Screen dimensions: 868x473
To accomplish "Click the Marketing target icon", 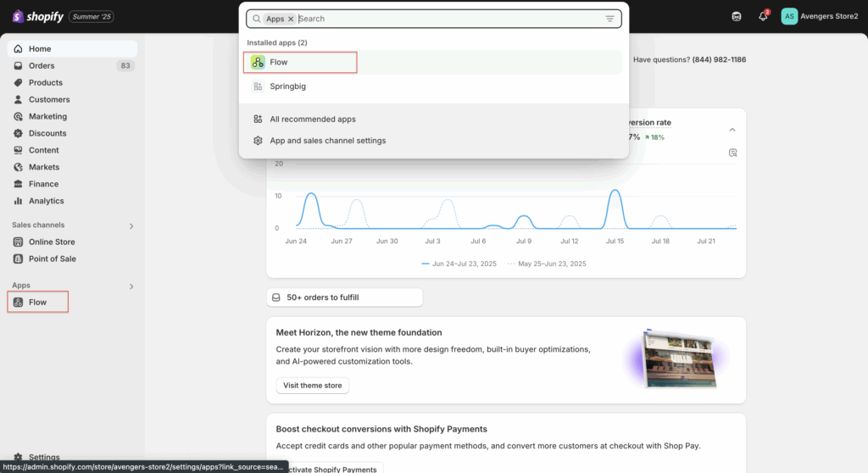I will tap(19, 116).
